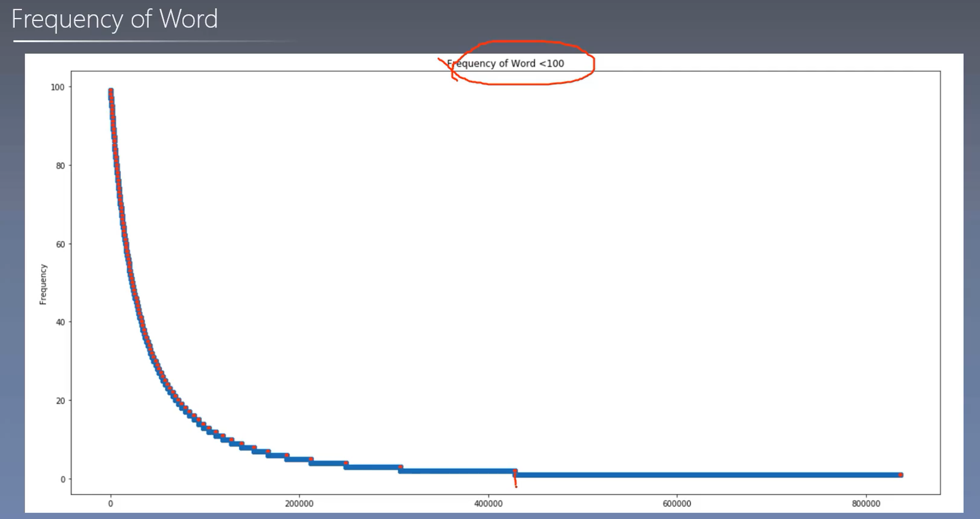Click the y-axis tick label 100

coord(57,87)
